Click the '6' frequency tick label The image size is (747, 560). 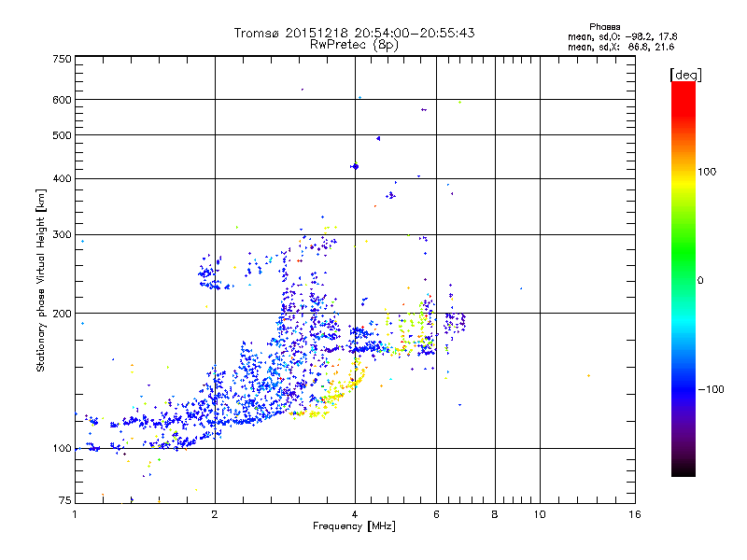(x=436, y=514)
